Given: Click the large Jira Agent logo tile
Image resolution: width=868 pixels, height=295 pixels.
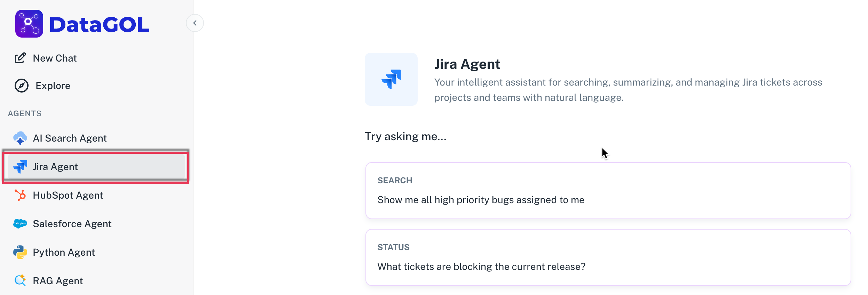Looking at the screenshot, I should pyautogui.click(x=391, y=79).
